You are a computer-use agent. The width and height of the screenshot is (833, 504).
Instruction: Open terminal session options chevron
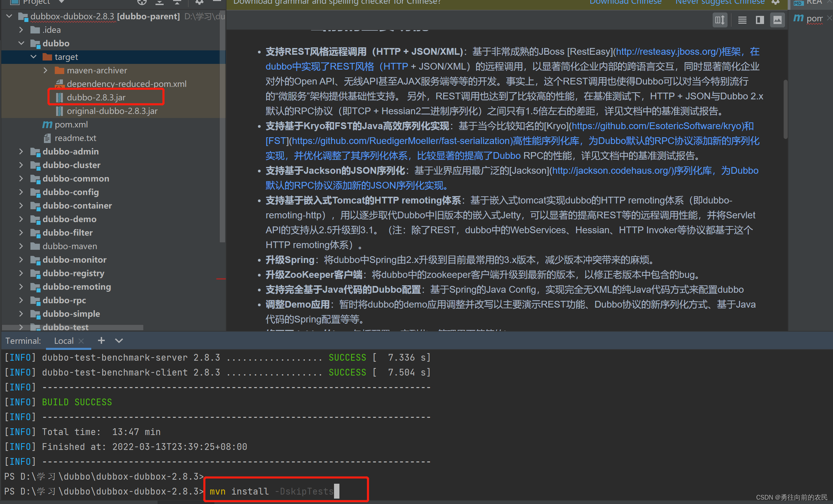tap(119, 341)
